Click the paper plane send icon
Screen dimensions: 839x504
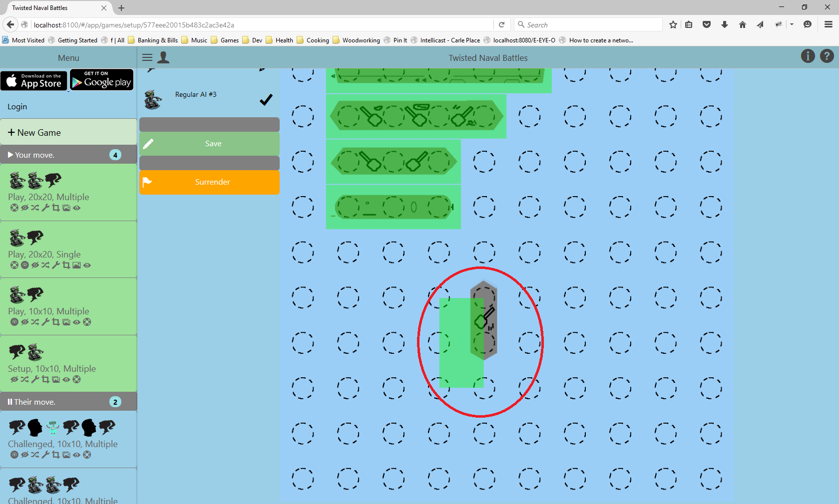coord(760,24)
